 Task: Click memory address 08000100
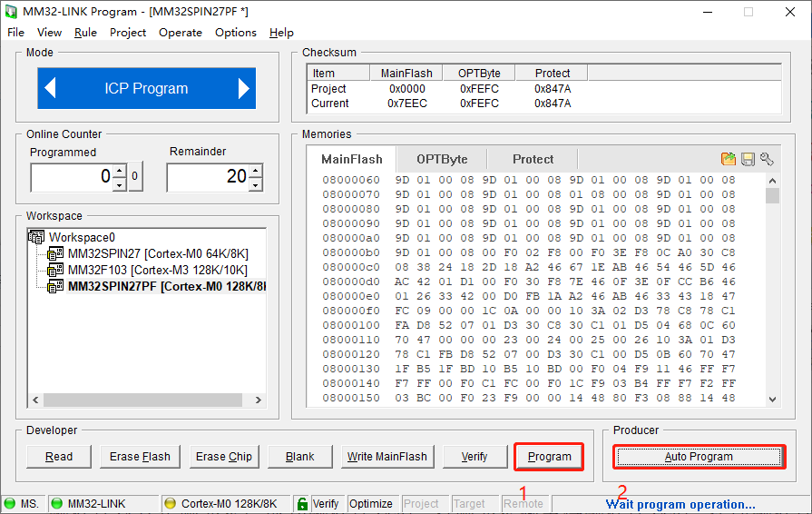click(x=351, y=325)
